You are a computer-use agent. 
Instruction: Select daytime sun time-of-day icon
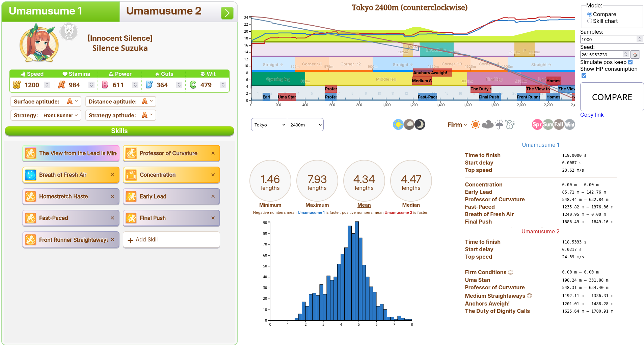point(398,124)
